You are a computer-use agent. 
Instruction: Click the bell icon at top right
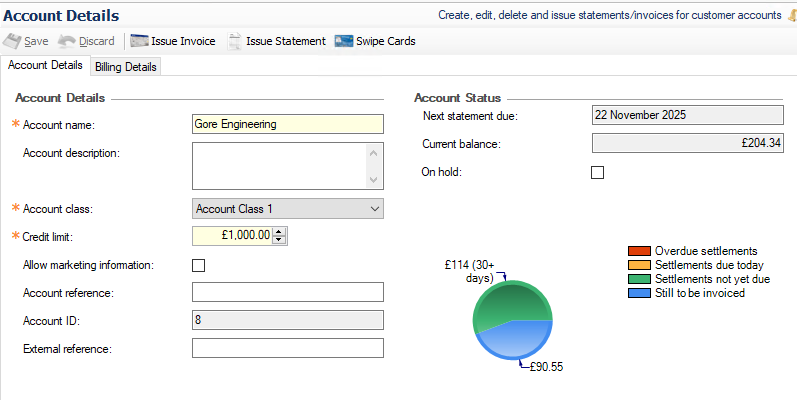[791, 16]
